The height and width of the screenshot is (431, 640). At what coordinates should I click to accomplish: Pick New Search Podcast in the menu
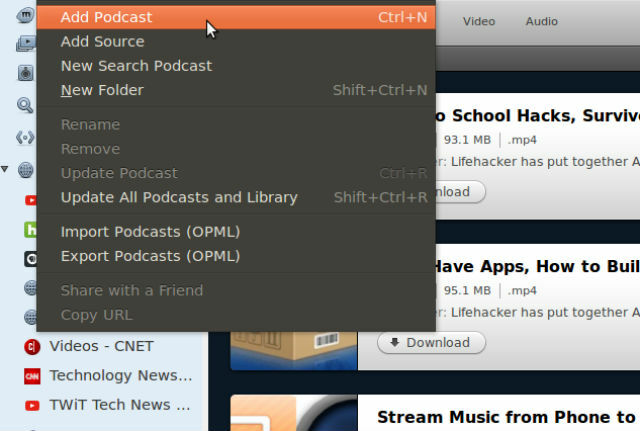tap(236, 66)
